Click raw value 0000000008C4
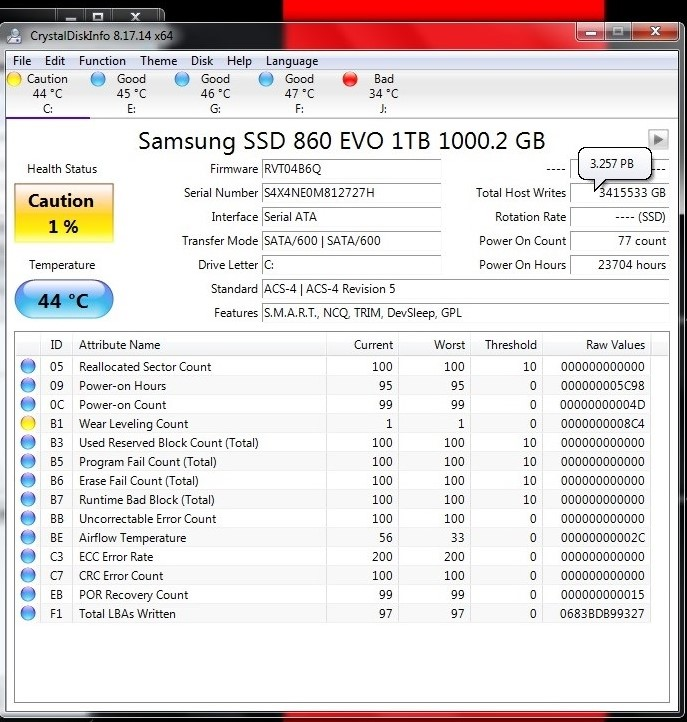Image resolution: width=687 pixels, height=722 pixels. coord(602,424)
